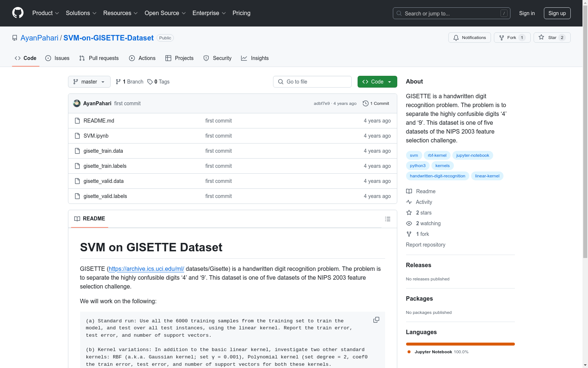Click the book icon on the README tab
The height and width of the screenshot is (368, 588).
(77, 219)
